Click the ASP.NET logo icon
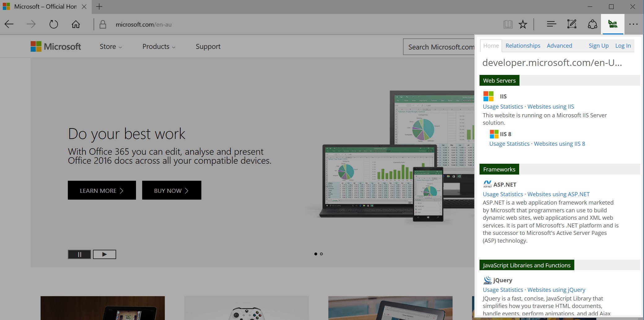Viewport: 644px width, 320px height. [x=488, y=184]
